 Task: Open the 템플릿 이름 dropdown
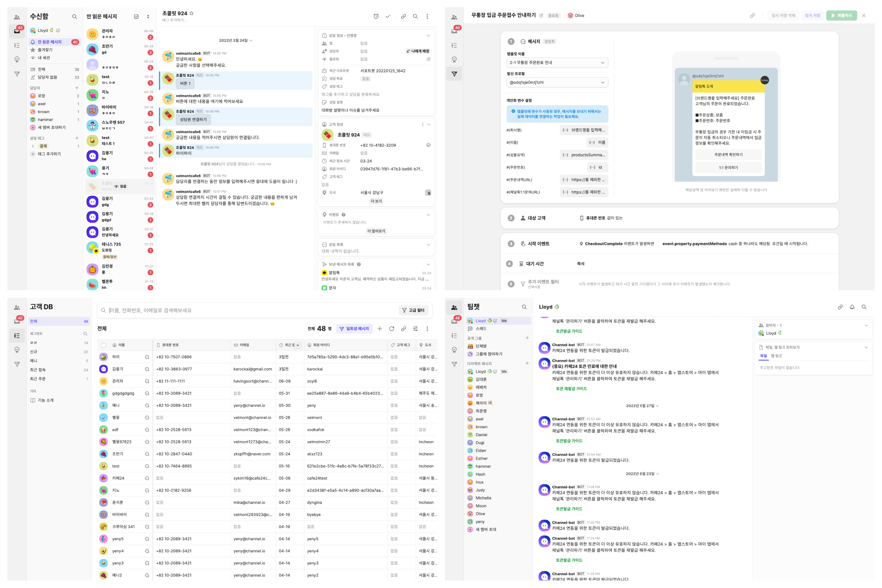click(x=557, y=63)
